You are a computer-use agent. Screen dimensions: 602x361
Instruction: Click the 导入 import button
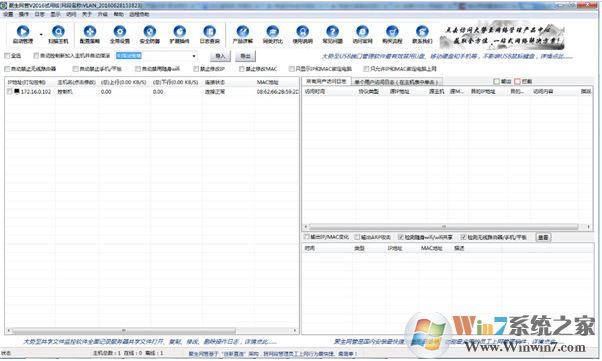coord(220,56)
